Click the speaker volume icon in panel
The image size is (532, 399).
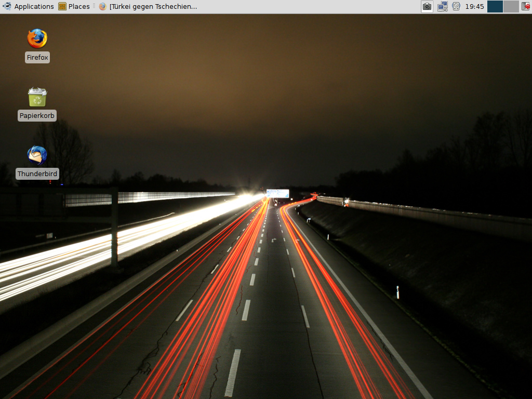(456, 7)
